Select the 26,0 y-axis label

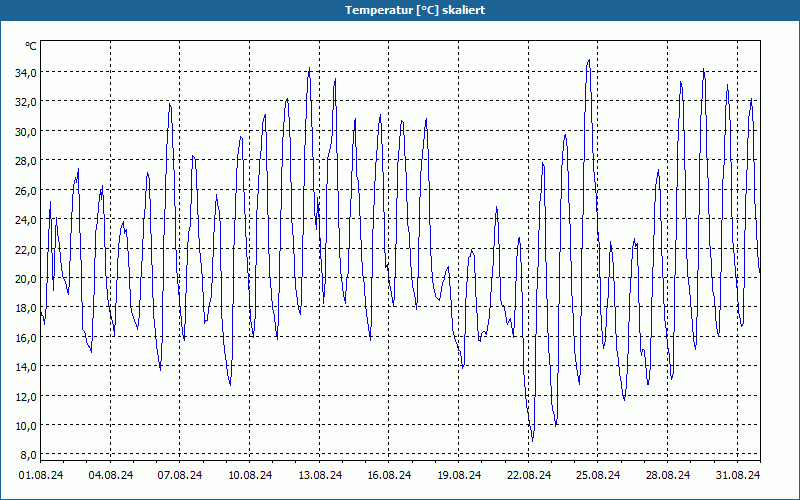pos(26,190)
